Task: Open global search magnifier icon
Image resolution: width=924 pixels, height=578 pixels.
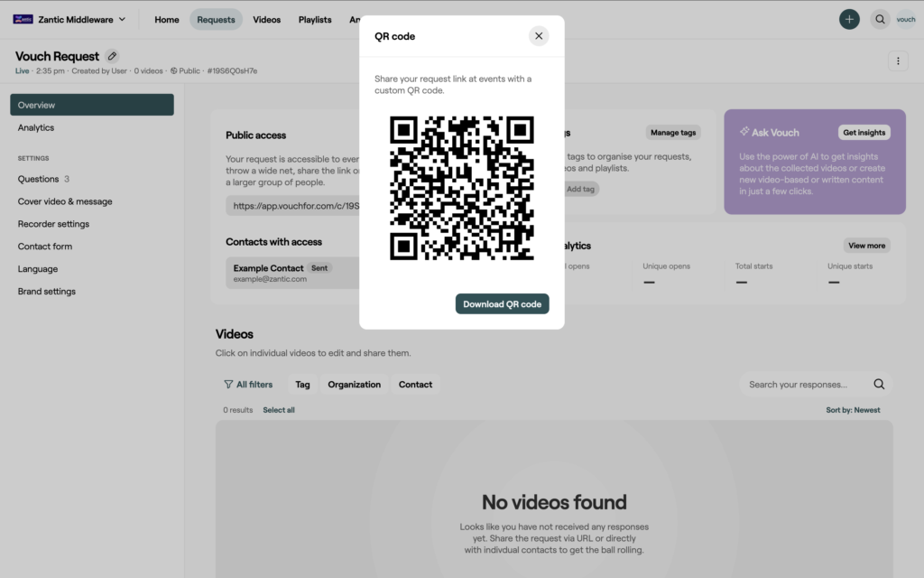Action: point(880,20)
